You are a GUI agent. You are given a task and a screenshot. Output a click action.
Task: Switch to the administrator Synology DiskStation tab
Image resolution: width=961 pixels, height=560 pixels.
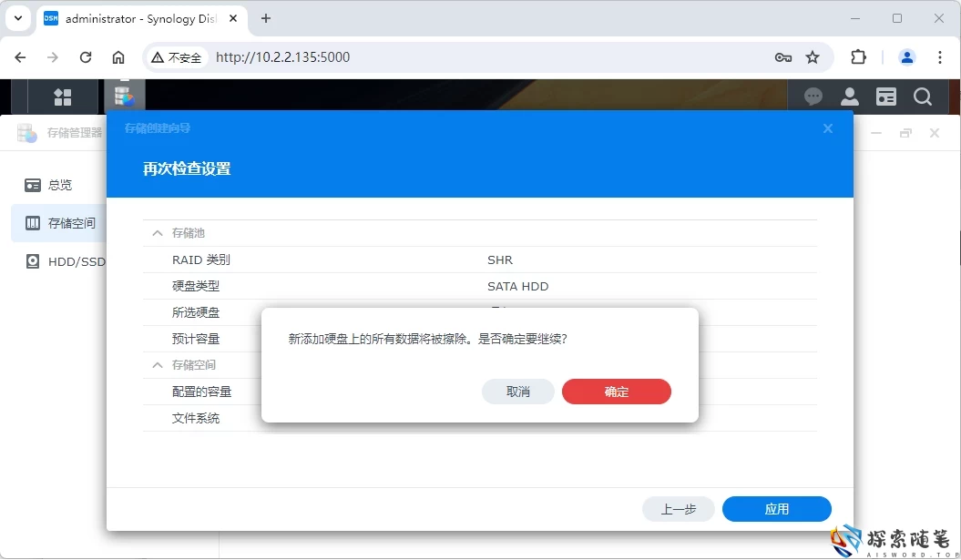(137, 18)
